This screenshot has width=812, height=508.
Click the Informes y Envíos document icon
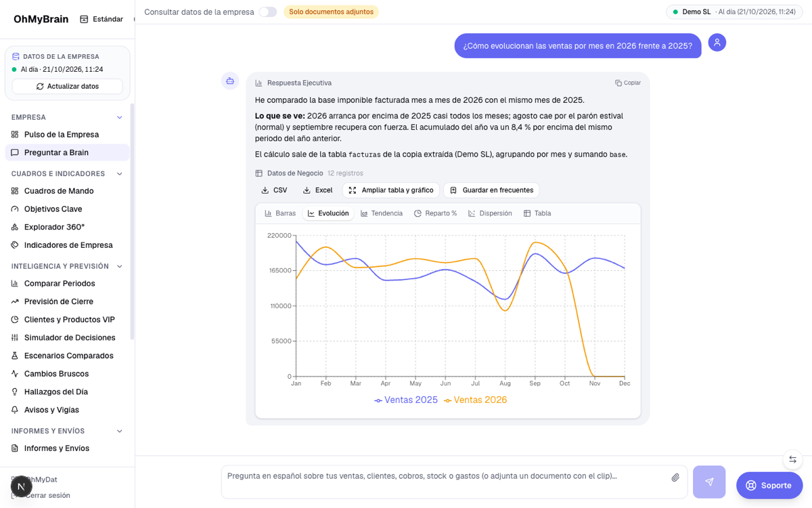[x=15, y=448]
